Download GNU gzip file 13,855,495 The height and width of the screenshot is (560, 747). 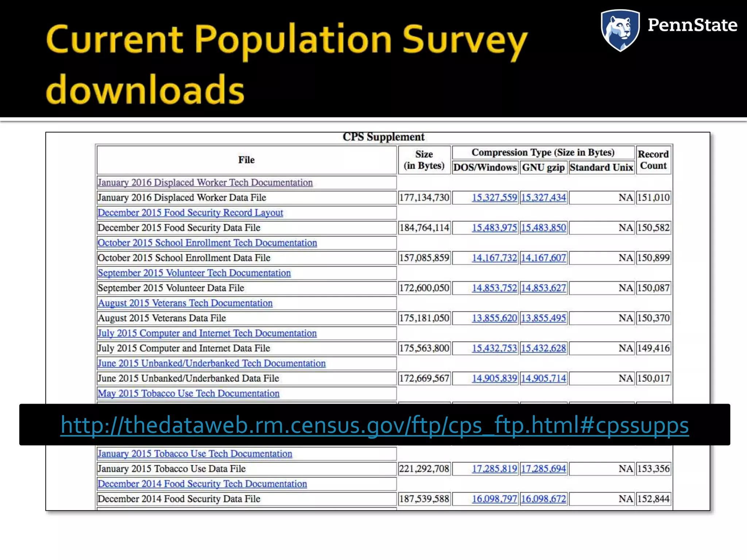(x=543, y=318)
